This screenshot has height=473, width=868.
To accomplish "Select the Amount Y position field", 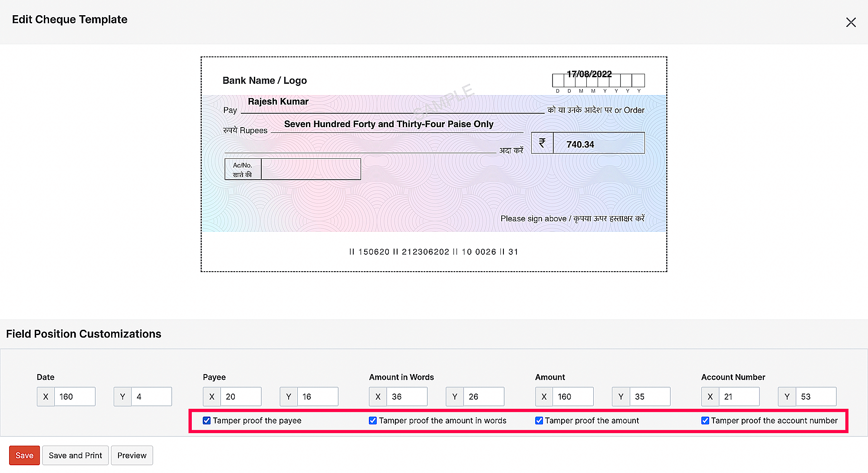I will coord(649,397).
